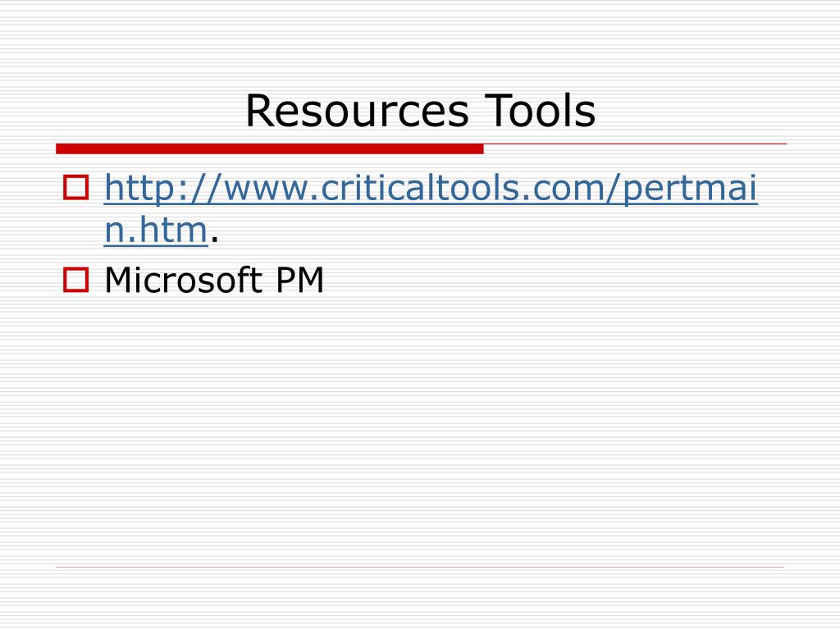The width and height of the screenshot is (840, 630).
Task: Click the word 'Microsoft' in second bullet
Action: click(183, 280)
